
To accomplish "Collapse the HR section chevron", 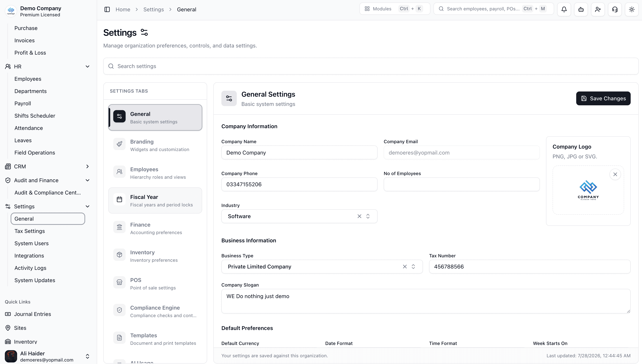I will (x=87, y=66).
